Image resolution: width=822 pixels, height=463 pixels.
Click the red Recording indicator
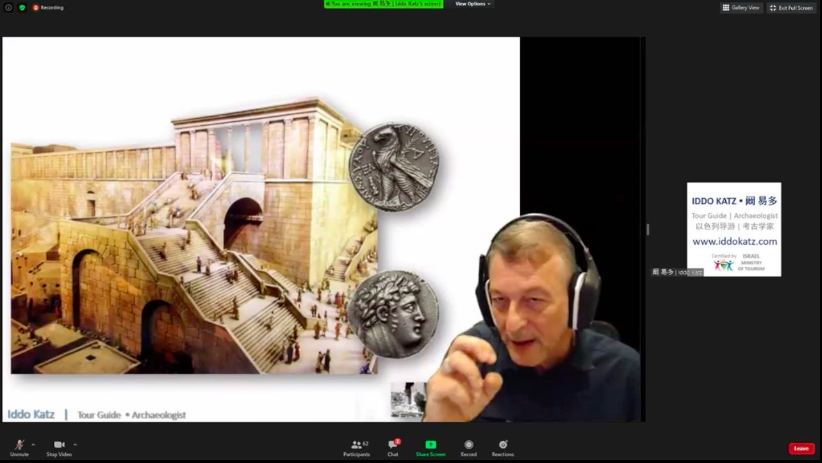pyautogui.click(x=48, y=7)
